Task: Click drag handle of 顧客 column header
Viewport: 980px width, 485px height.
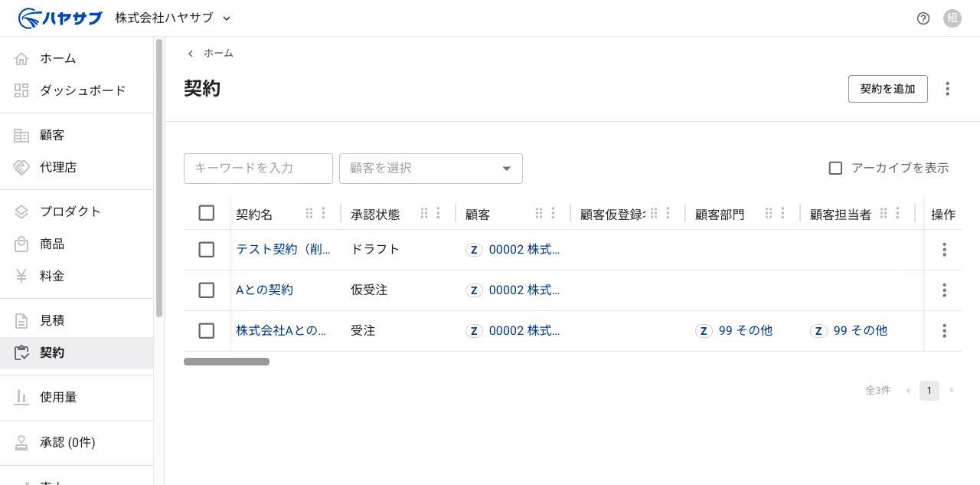Action: [x=540, y=213]
